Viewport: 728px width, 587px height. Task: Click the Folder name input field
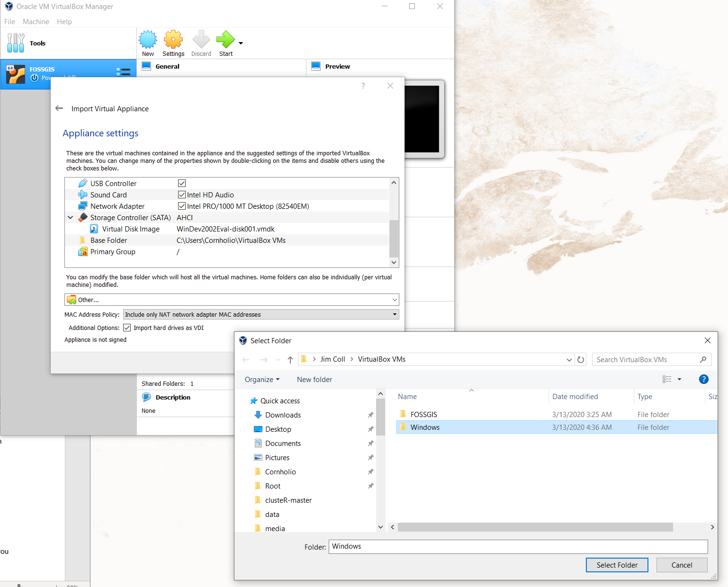[518, 546]
